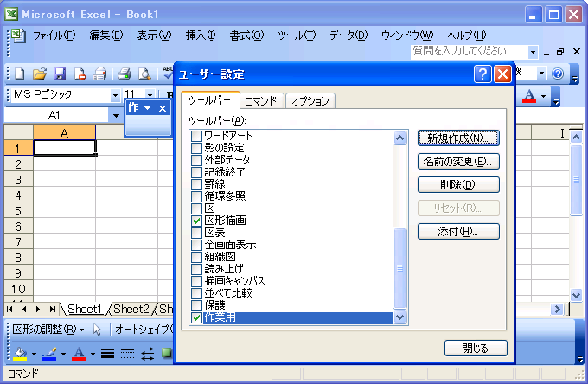
Task: Close the dialog with 閉じる button
Action: pos(476,348)
